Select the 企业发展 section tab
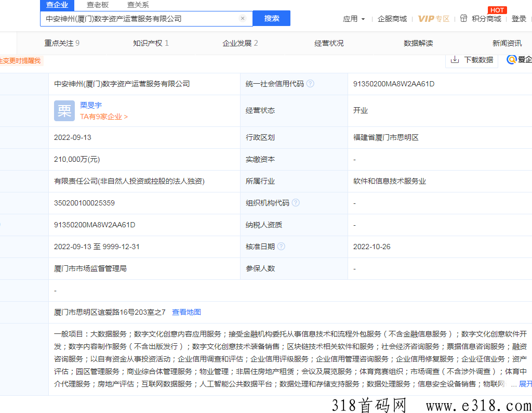 point(240,43)
